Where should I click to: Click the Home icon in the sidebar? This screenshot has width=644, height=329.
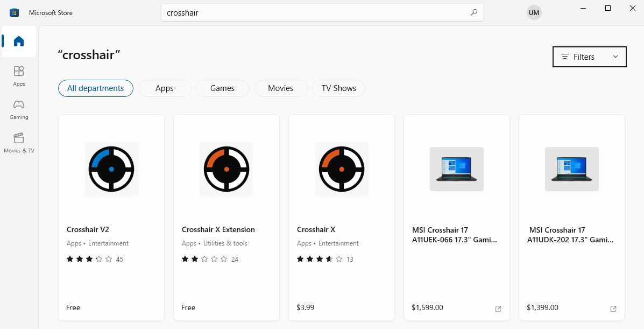19,41
